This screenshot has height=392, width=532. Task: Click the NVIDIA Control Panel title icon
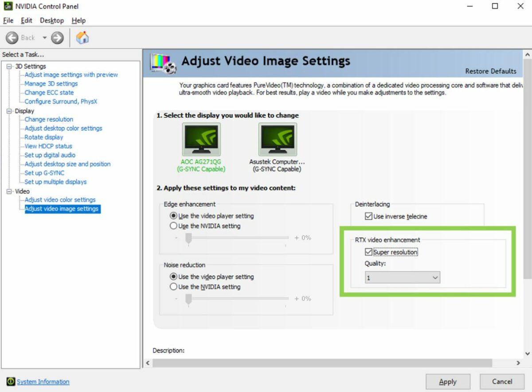click(x=8, y=6)
